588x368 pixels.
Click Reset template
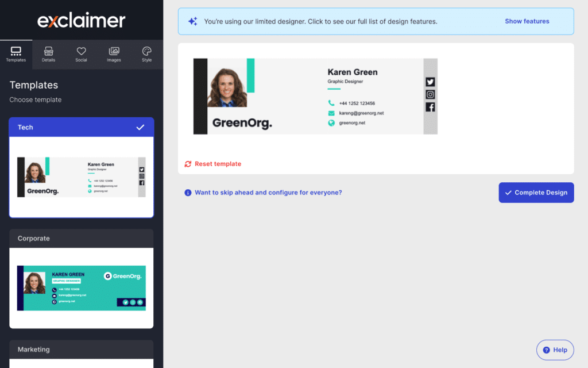[x=218, y=164]
